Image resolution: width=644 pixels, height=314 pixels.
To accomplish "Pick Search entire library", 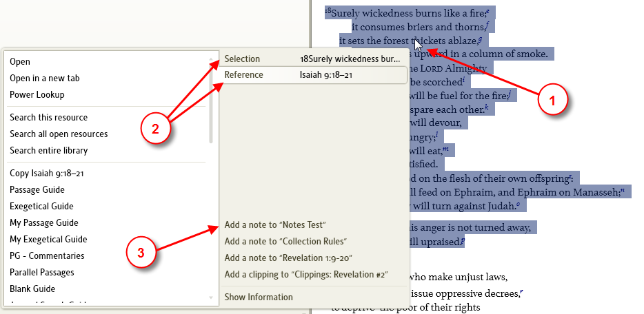I will tap(48, 150).
